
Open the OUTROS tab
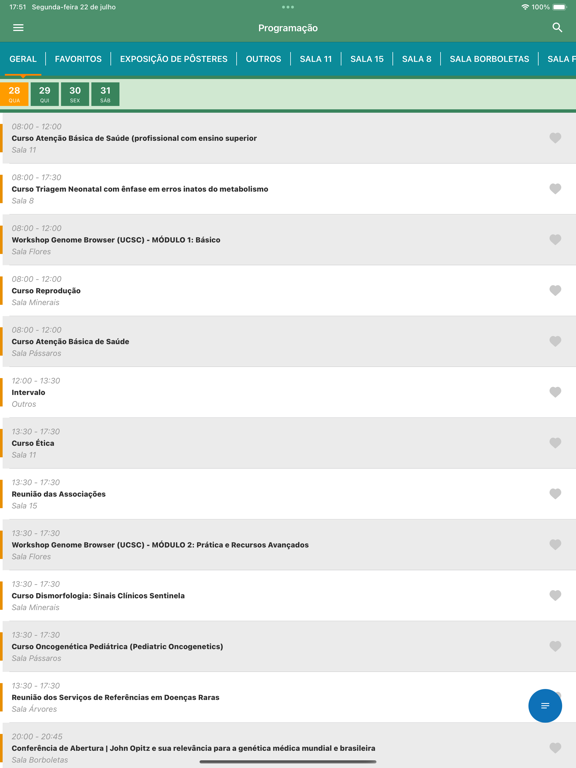(x=264, y=59)
